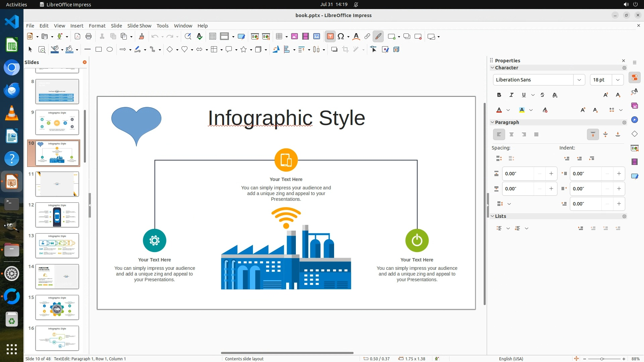Collapse the Paragraph section
Image resolution: width=644 pixels, height=362 pixels.
pos(492,122)
